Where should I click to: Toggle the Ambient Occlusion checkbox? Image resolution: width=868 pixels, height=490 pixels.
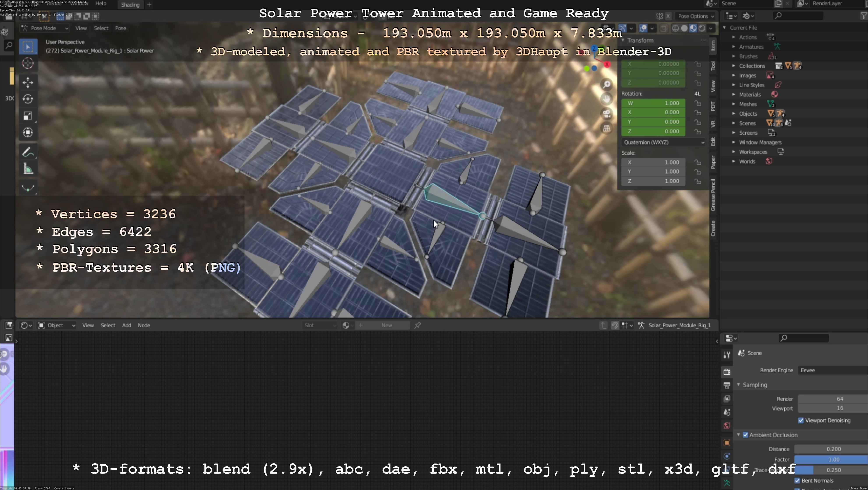tap(745, 435)
